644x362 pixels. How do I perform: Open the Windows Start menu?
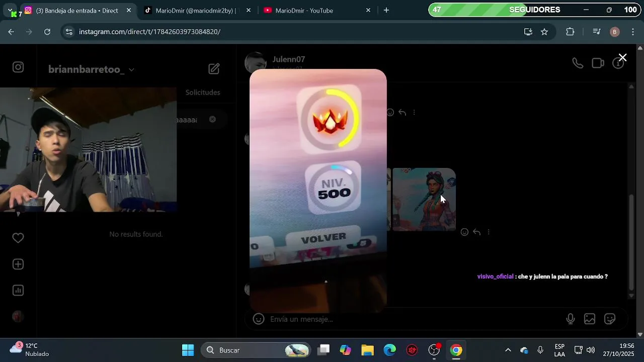point(188,350)
